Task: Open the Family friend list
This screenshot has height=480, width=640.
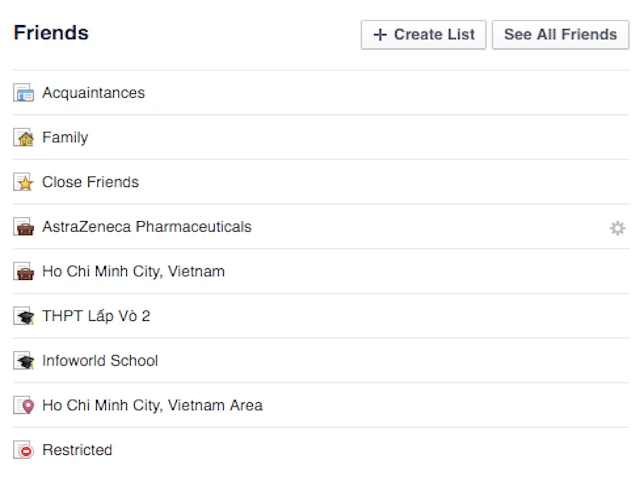Action: click(65, 138)
